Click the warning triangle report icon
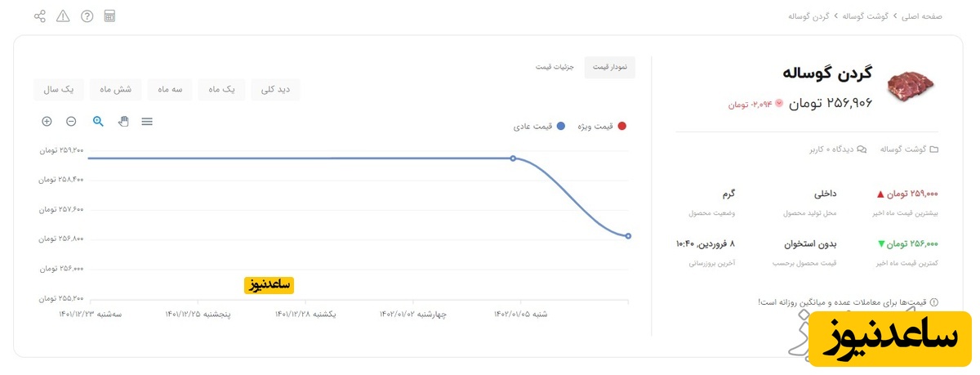 pyautogui.click(x=64, y=16)
